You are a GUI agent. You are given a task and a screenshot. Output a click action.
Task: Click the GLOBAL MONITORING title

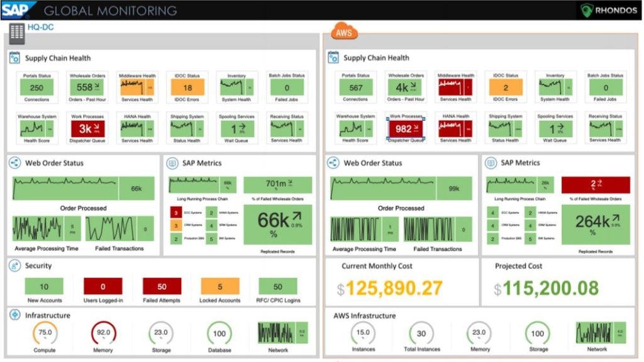coord(111,10)
